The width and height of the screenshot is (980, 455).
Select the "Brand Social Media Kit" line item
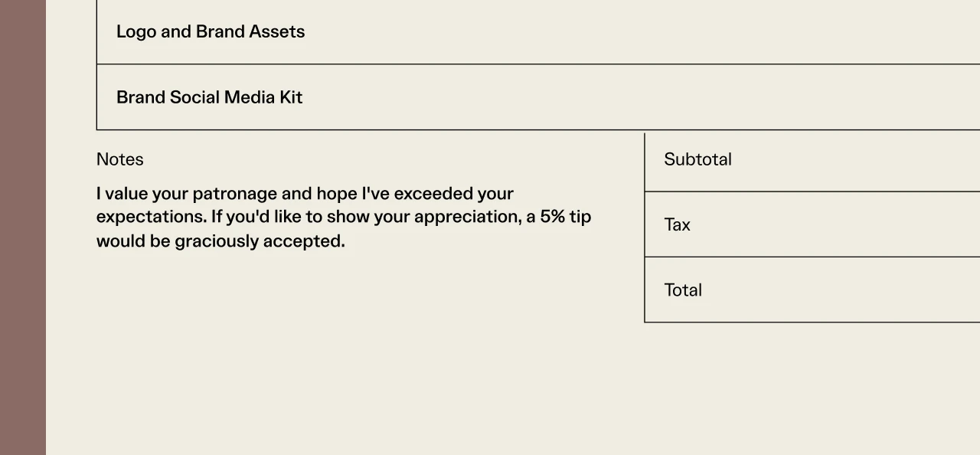click(x=209, y=97)
